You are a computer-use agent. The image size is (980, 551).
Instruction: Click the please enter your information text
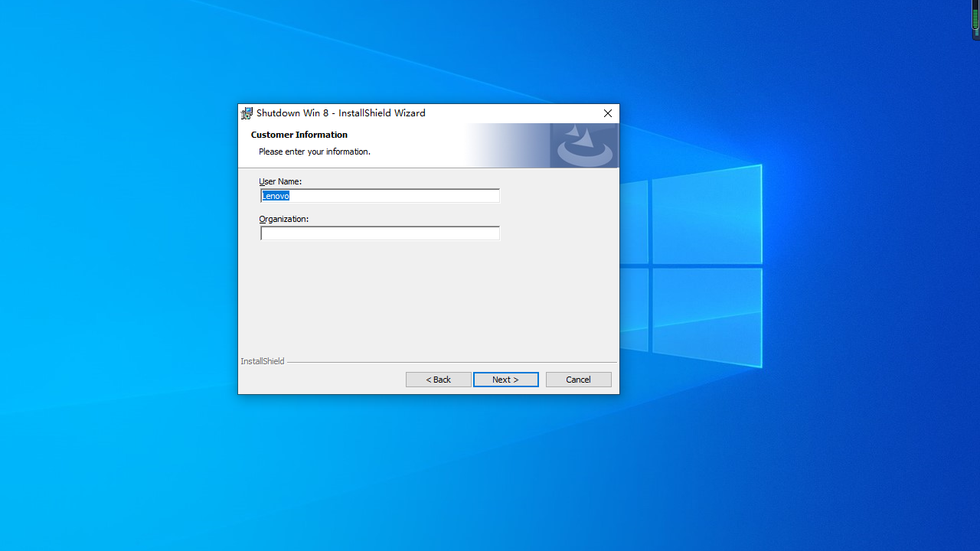(x=314, y=151)
